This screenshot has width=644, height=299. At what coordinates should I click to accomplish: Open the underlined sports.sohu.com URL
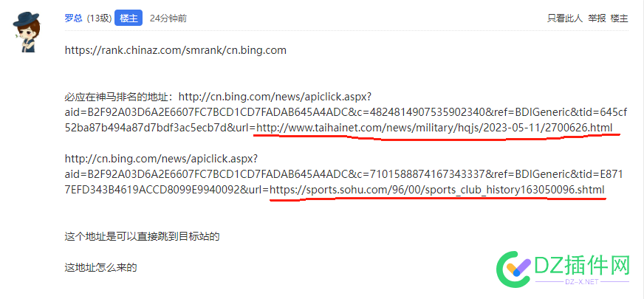(x=437, y=190)
